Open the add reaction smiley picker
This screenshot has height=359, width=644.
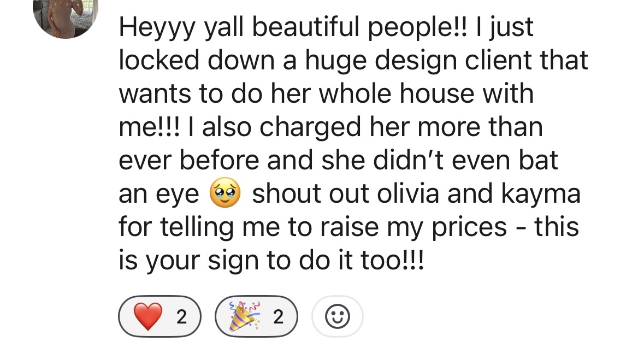coord(338,316)
